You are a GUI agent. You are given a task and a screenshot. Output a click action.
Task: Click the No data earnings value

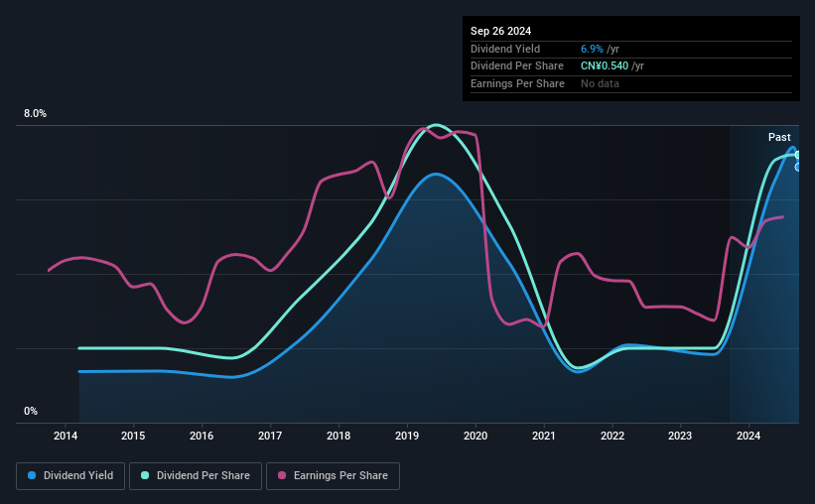[x=600, y=83]
